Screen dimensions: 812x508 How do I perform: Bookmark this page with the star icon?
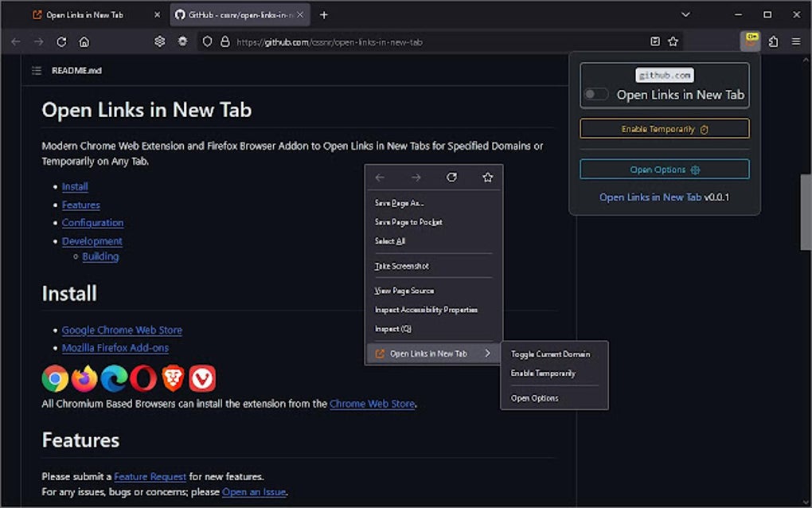pyautogui.click(x=673, y=41)
